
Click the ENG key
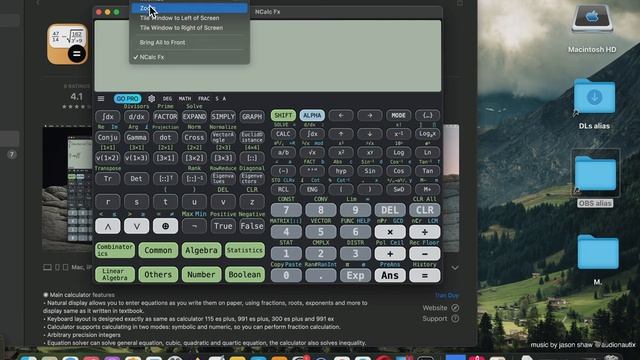(312, 189)
